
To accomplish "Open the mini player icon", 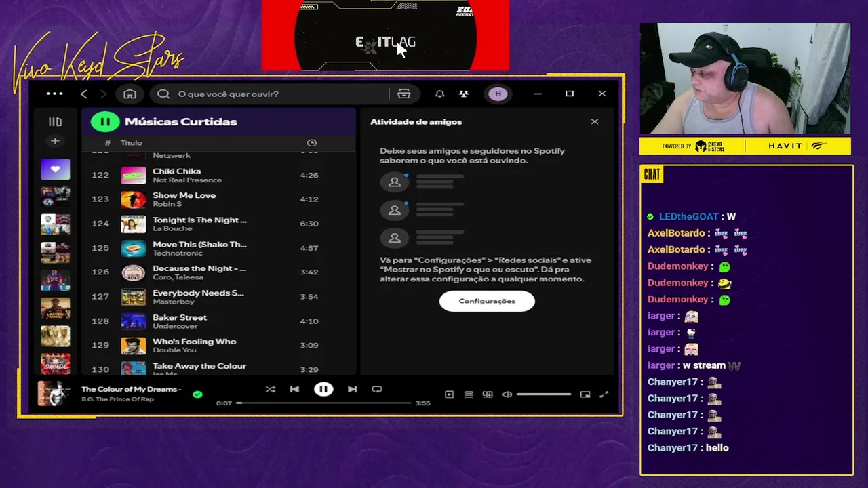I will tap(585, 394).
